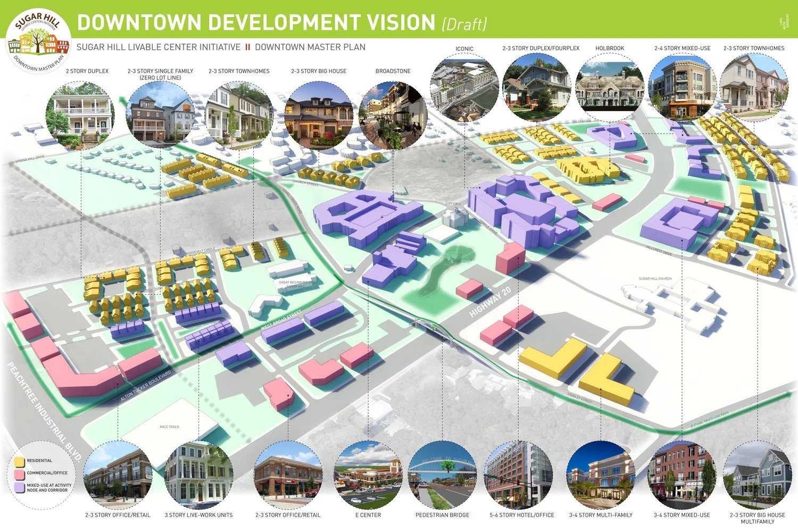Open the 2-3 Story Single Family photo
The image size is (798, 532).
(160, 114)
